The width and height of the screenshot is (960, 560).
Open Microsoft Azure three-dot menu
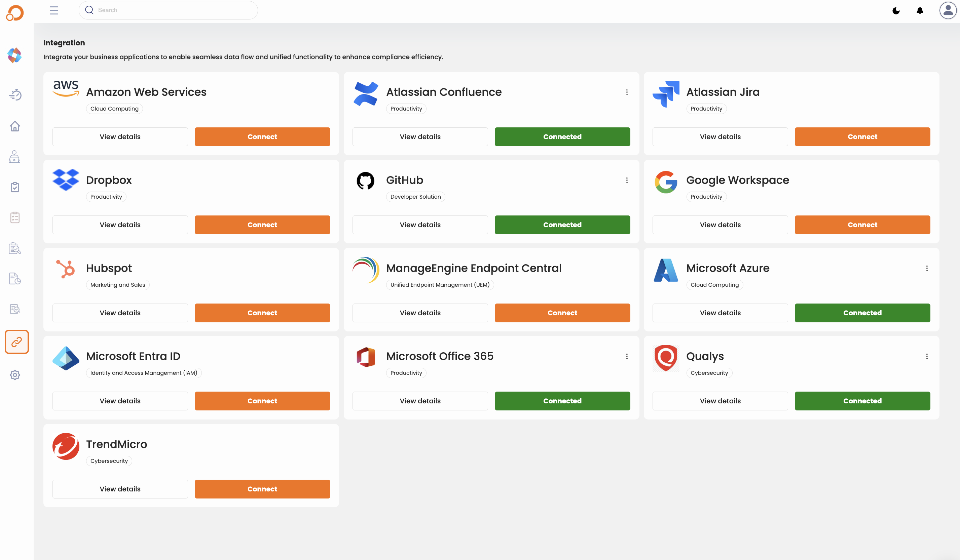tap(926, 268)
